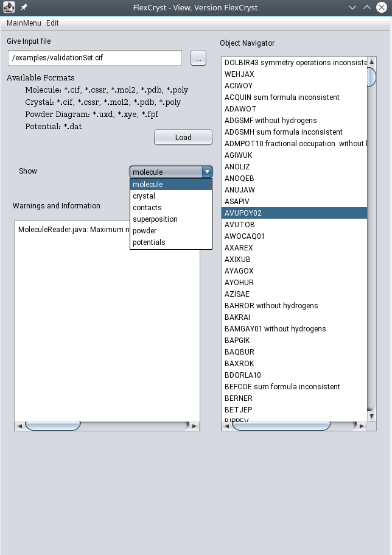Select ADGSMF without hydrogens entry
Viewport: 392px width, 555px height.
point(295,121)
